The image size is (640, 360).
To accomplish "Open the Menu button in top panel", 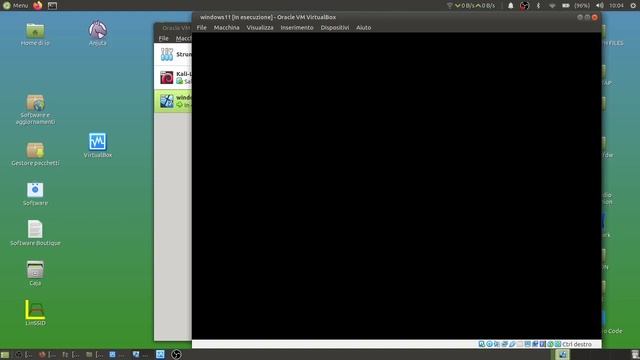I will click(x=16, y=5).
